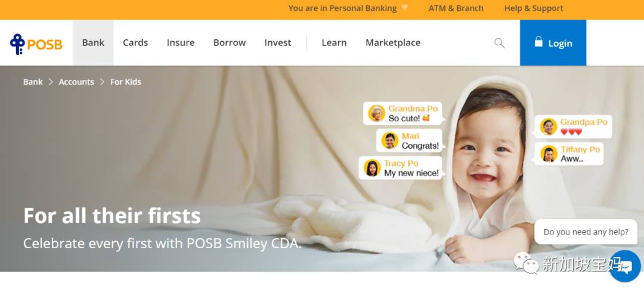Viewport: 644px width, 293px height.
Task: Click Grandpa Po's avatar icon
Action: click(x=549, y=127)
